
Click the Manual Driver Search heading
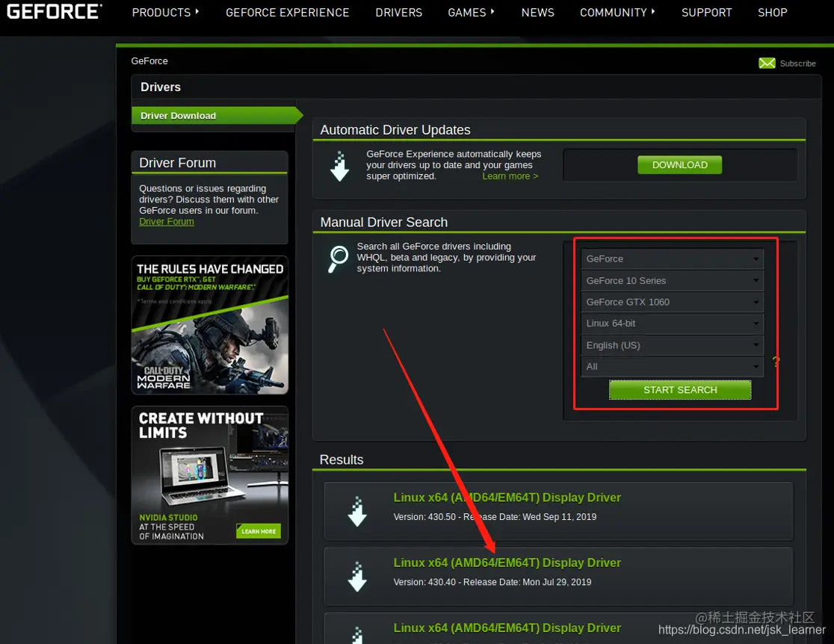pos(383,223)
